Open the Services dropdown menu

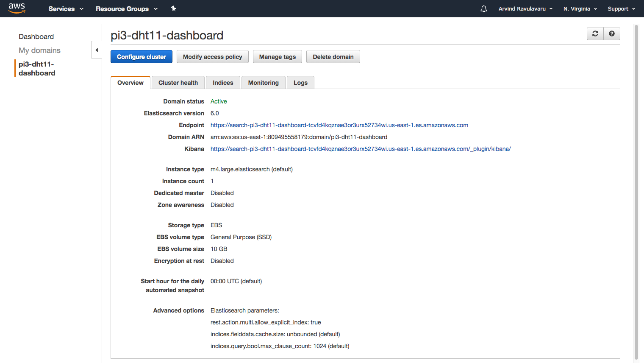(66, 8)
